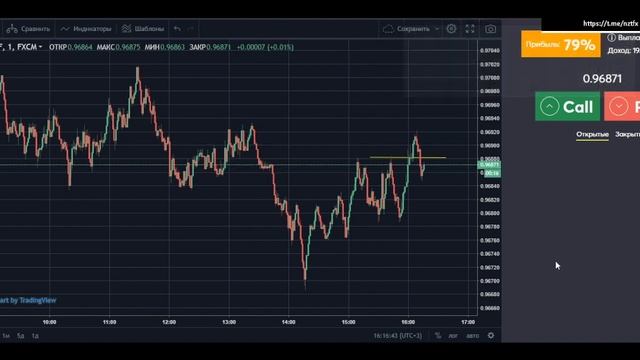The image size is (640, 360).
Task: Toggle fullscreen mode icon
Action: 470,29
